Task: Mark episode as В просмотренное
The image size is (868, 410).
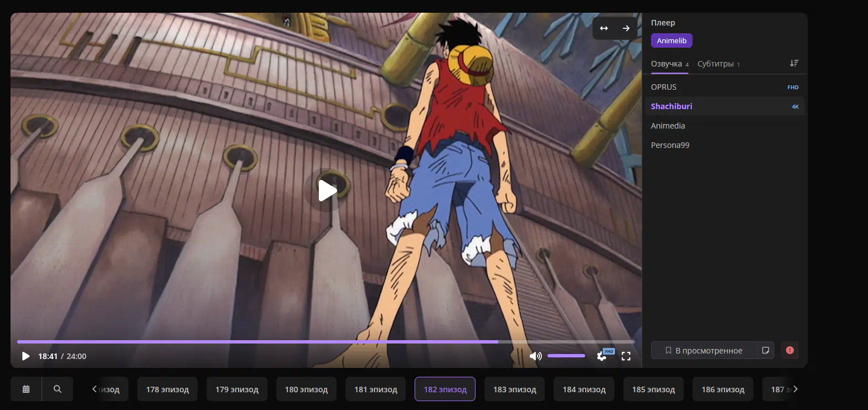Action: [x=704, y=350]
